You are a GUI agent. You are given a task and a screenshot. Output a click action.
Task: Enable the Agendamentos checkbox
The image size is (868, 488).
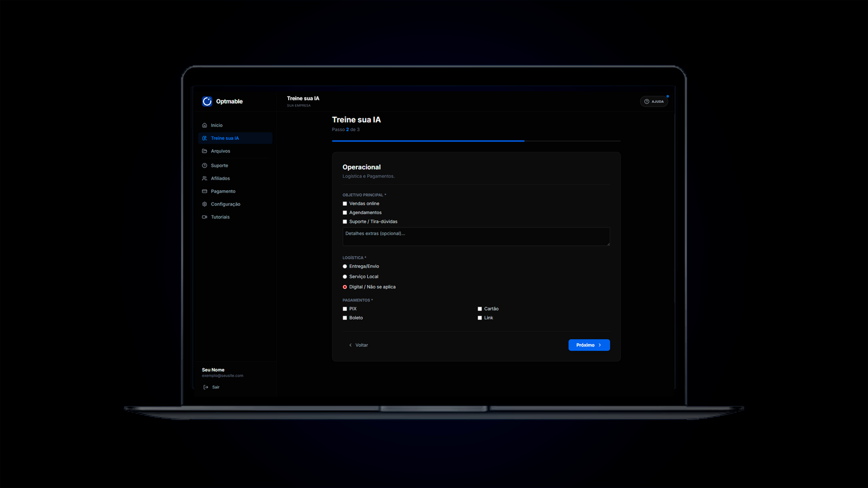[x=344, y=213]
